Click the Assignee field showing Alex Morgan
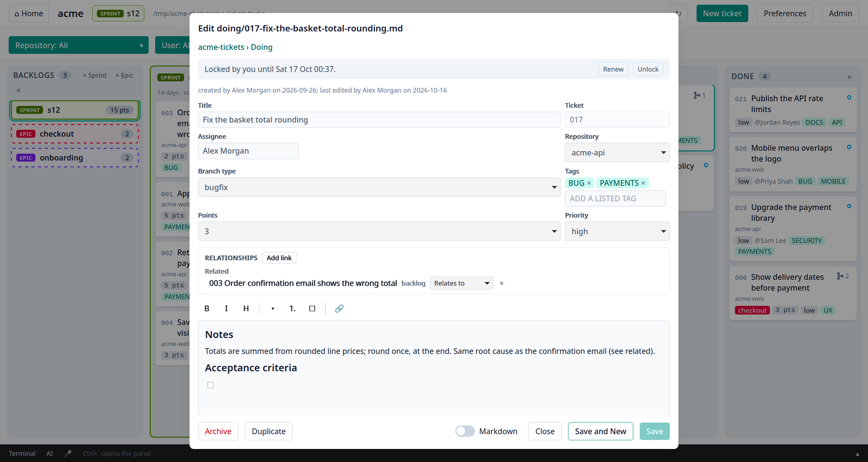Viewport: 868px width, 462px height. (248, 151)
